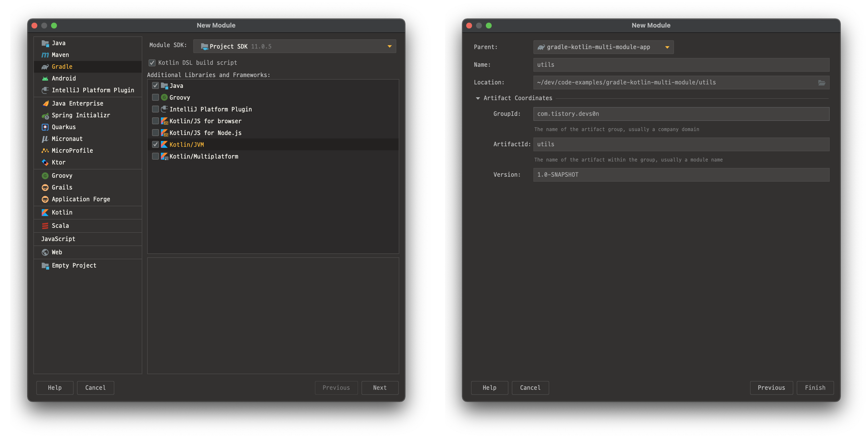Click the Finish button
Viewport: 868px width, 438px height.
pos(815,388)
